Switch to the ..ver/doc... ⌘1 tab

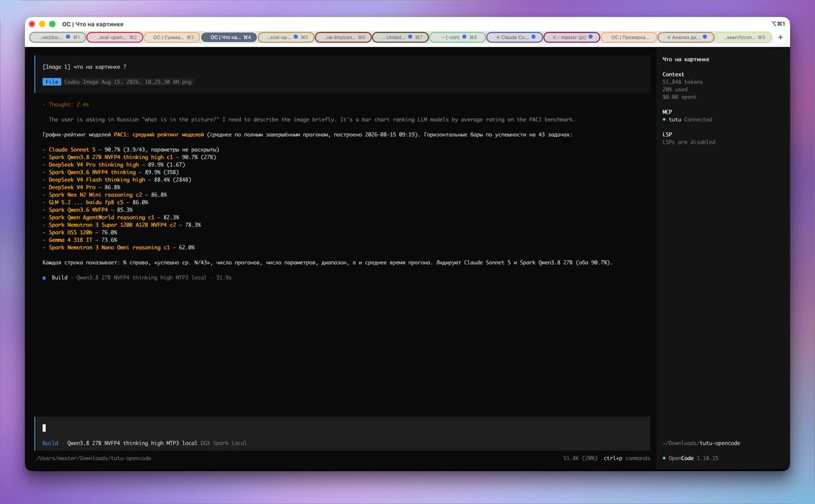coord(57,37)
